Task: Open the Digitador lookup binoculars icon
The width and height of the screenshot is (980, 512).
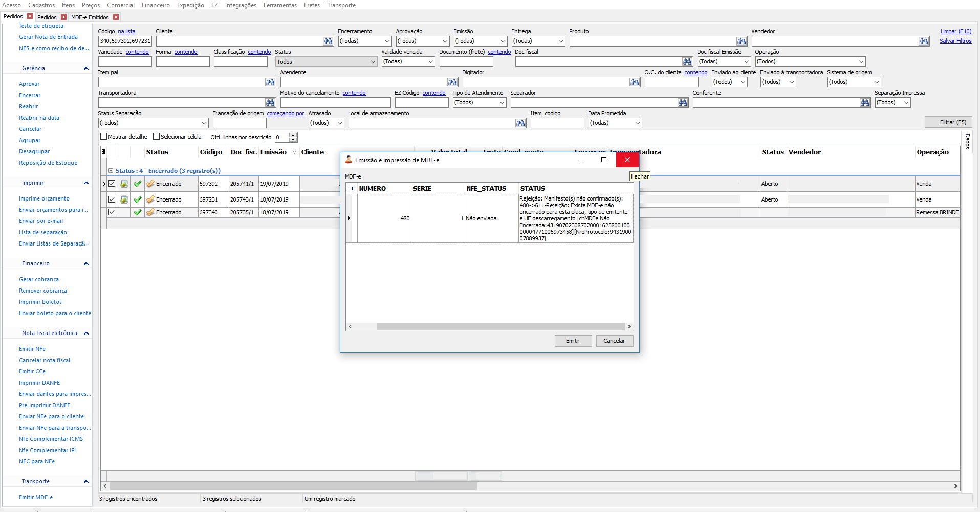Action: click(635, 82)
